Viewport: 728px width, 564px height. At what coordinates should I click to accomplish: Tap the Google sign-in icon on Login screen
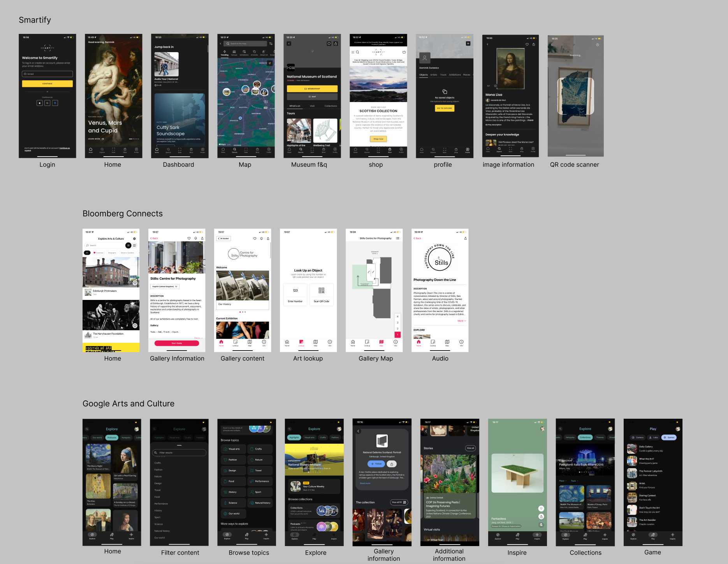point(47,103)
